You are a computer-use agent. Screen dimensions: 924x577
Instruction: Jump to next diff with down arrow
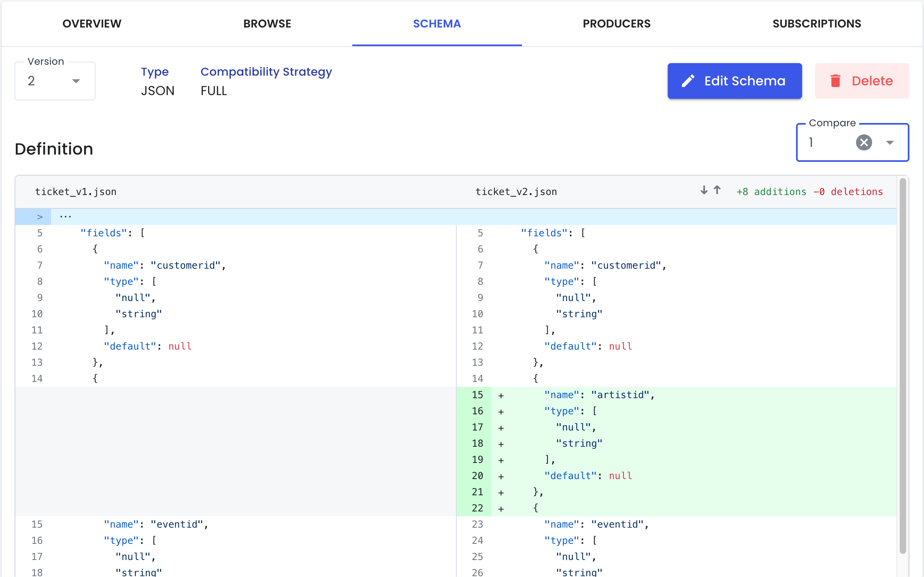coord(704,190)
